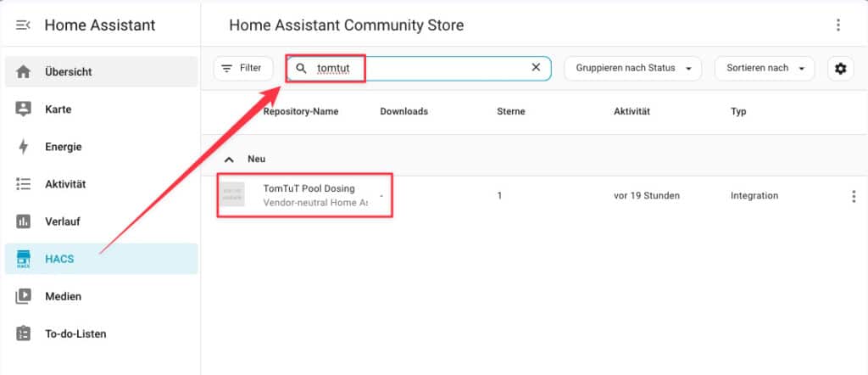This screenshot has width=868, height=375.
Task: Collapse the Neu group
Action: [229, 159]
